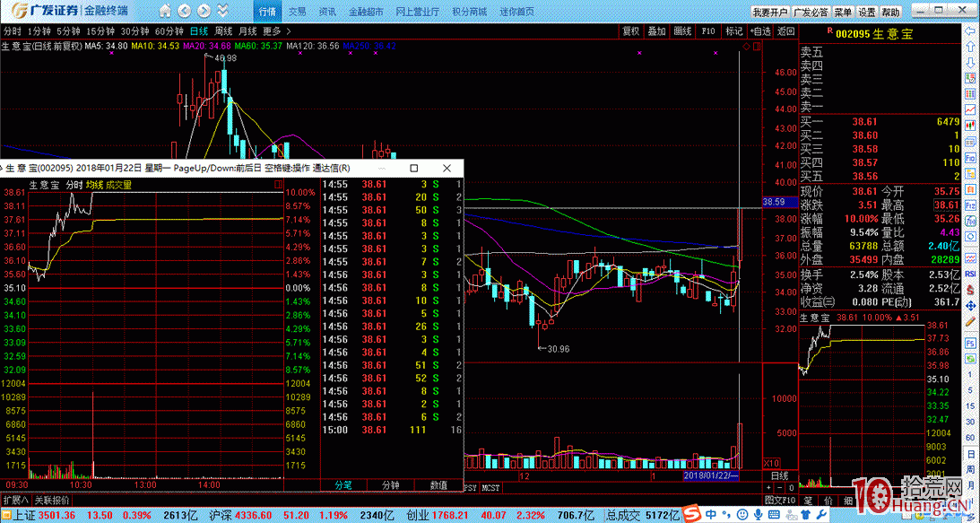The image size is (980, 523).
Task: Click the Sogou input method S icon
Action: point(692,514)
